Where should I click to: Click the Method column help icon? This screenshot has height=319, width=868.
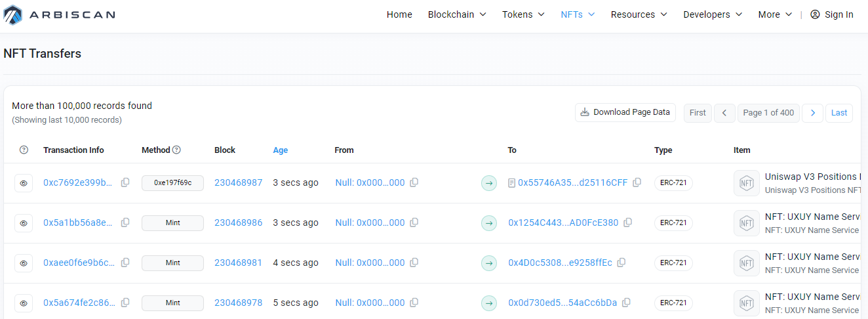pos(176,150)
